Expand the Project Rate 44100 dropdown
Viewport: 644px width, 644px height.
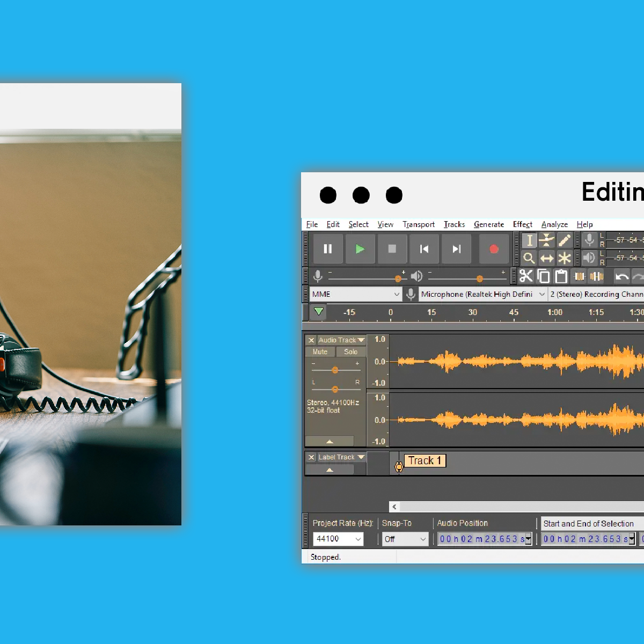[x=338, y=539]
